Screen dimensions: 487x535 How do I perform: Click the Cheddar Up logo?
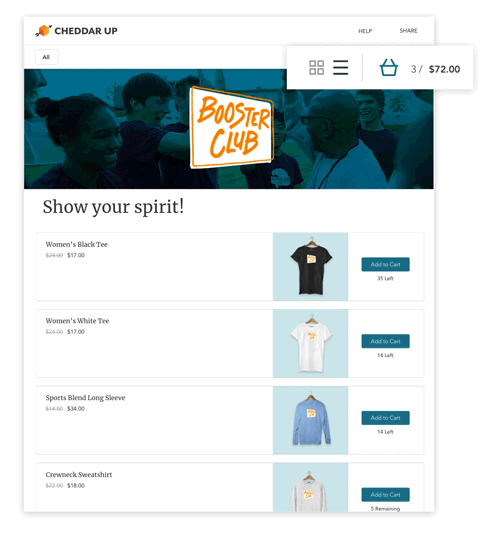(x=77, y=31)
